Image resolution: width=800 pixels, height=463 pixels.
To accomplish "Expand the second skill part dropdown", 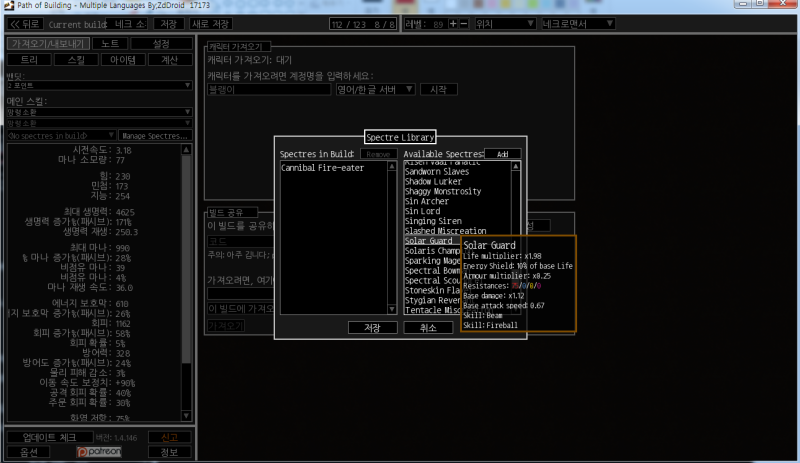I will (x=99, y=123).
